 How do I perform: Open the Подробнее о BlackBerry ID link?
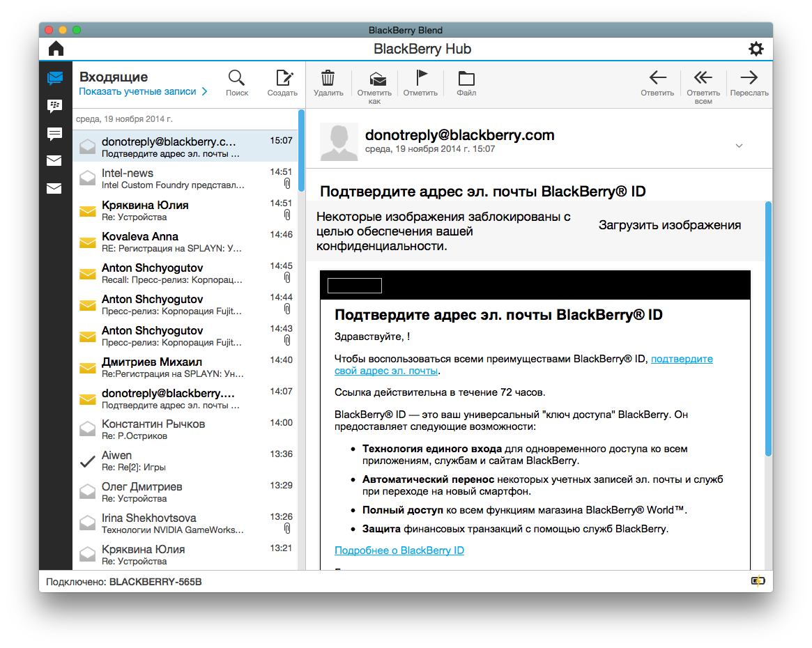(x=399, y=550)
